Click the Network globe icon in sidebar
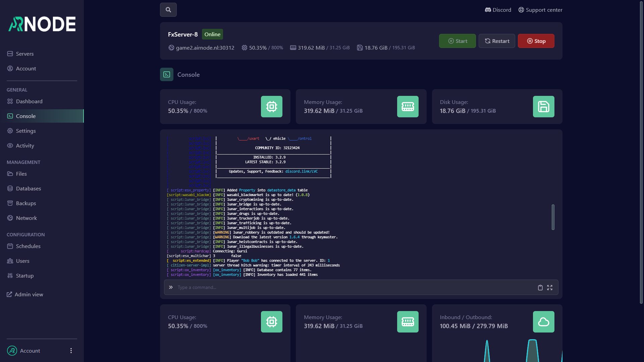This screenshot has width=644, height=362. pyautogui.click(x=10, y=218)
